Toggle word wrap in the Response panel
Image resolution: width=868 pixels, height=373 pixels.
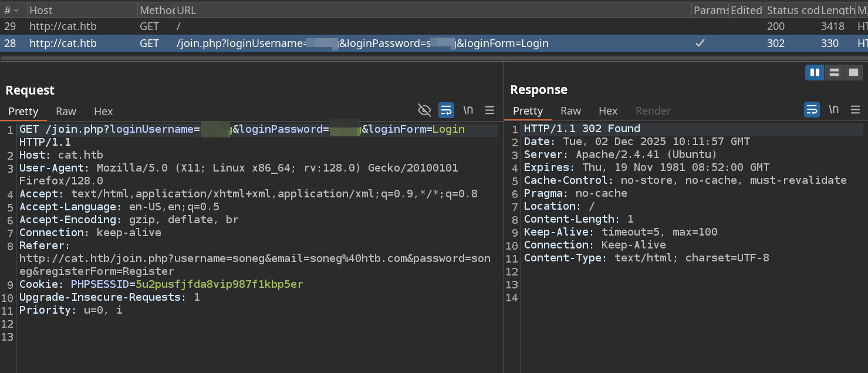tap(812, 110)
